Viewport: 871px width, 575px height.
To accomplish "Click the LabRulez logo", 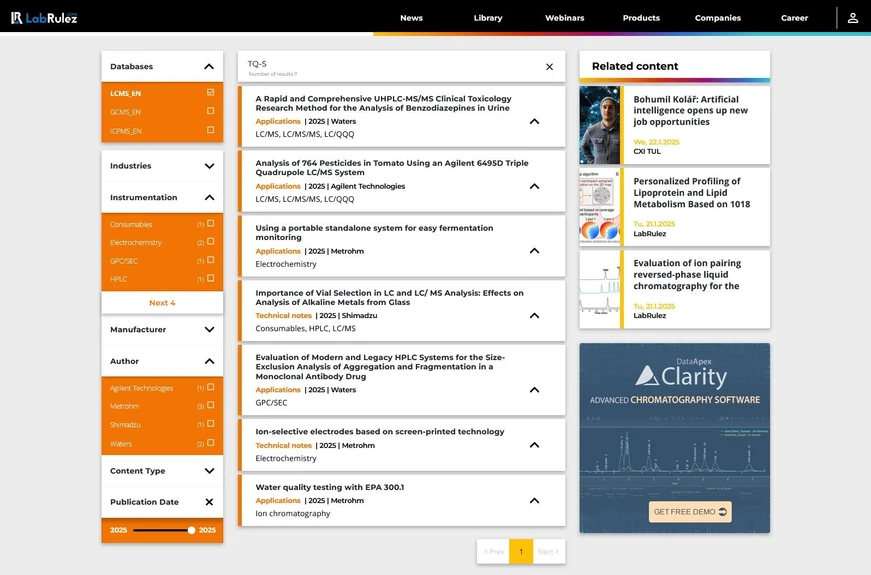I will tap(44, 18).
